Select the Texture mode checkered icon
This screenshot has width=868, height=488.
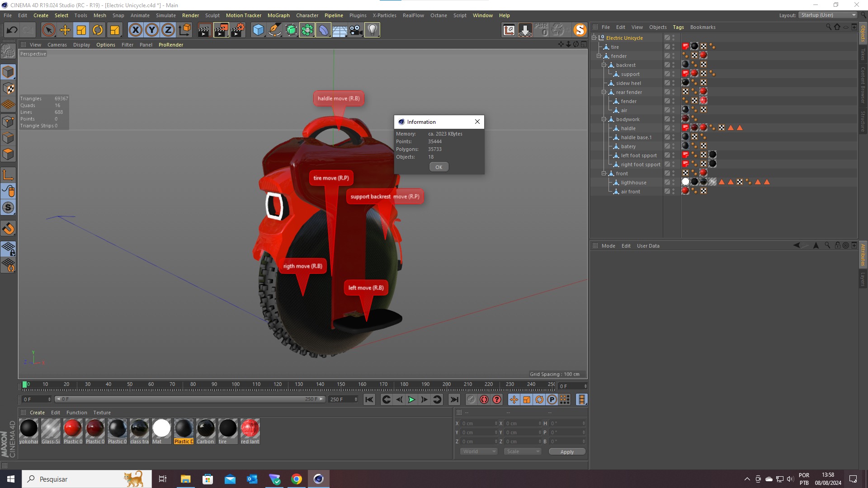[x=8, y=88]
